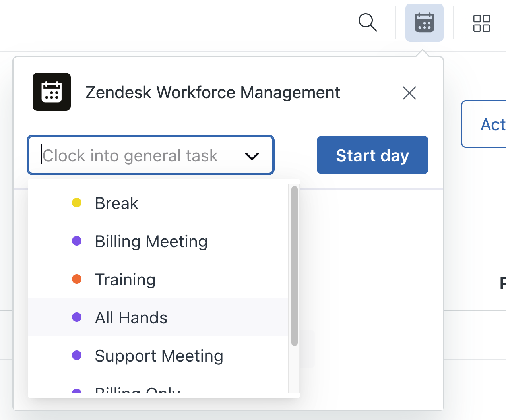
Task: Collapse the general task dropdown chevron
Action: click(x=252, y=156)
